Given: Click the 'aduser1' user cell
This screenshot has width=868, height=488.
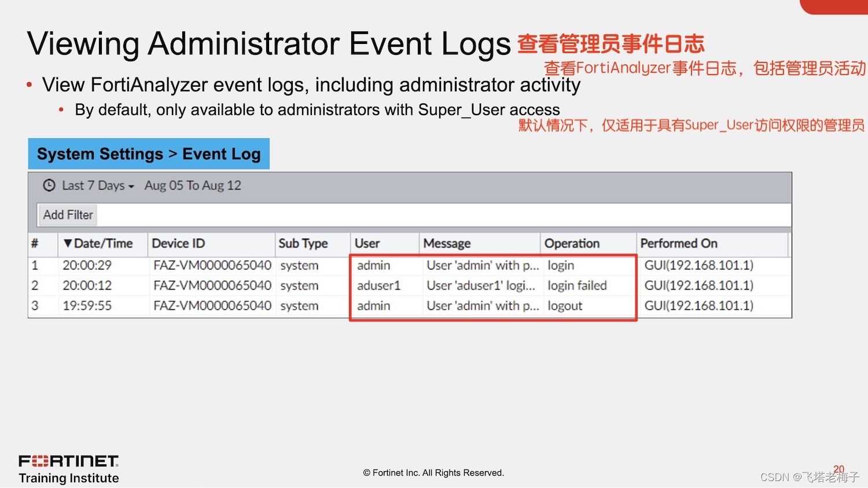Looking at the screenshot, I should coord(378,286).
